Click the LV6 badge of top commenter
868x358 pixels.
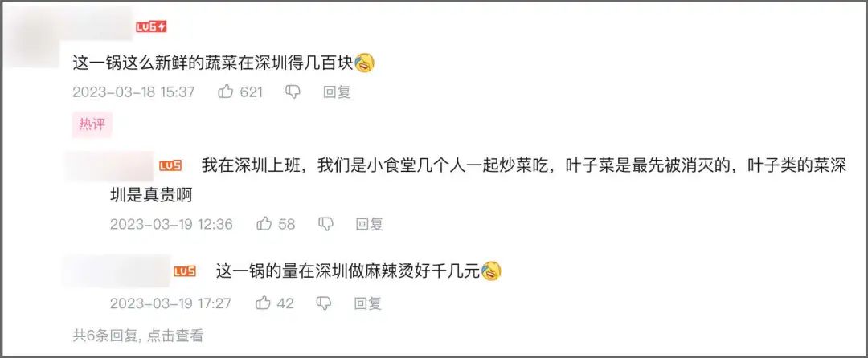151,26
